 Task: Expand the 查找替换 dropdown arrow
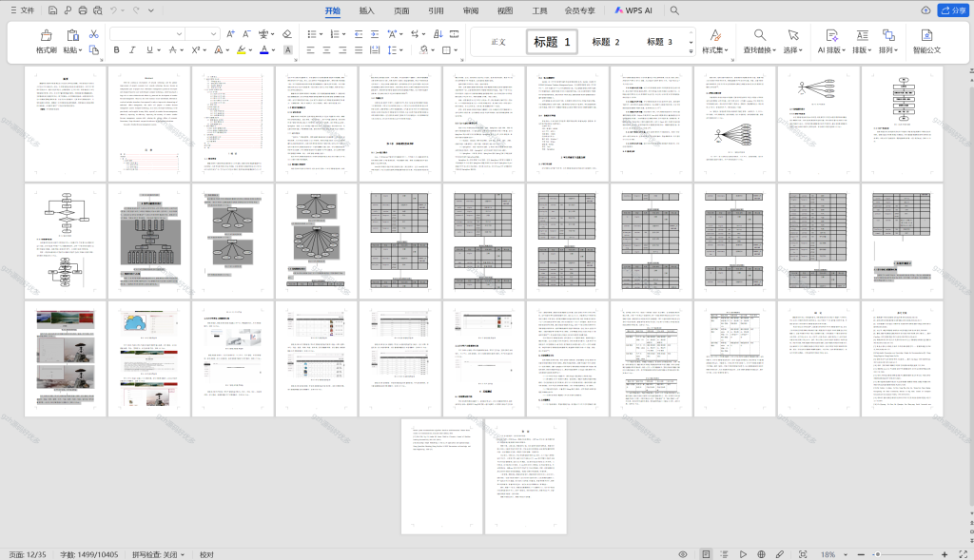click(x=773, y=50)
